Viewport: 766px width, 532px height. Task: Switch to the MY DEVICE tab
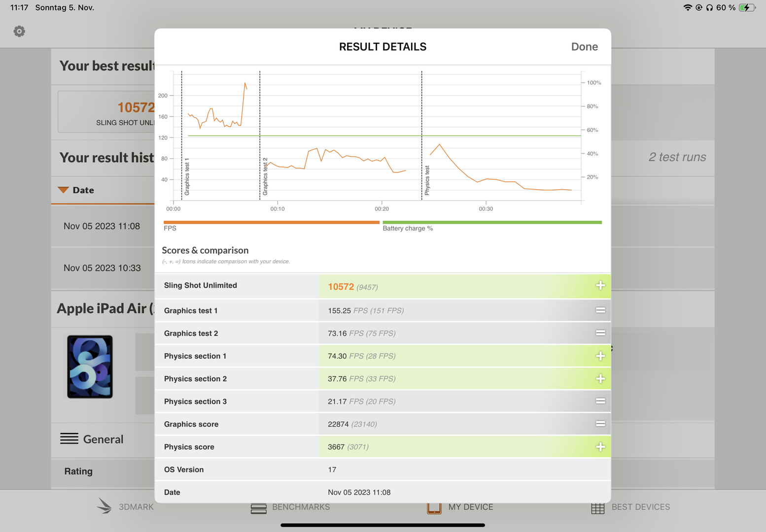tap(460, 507)
